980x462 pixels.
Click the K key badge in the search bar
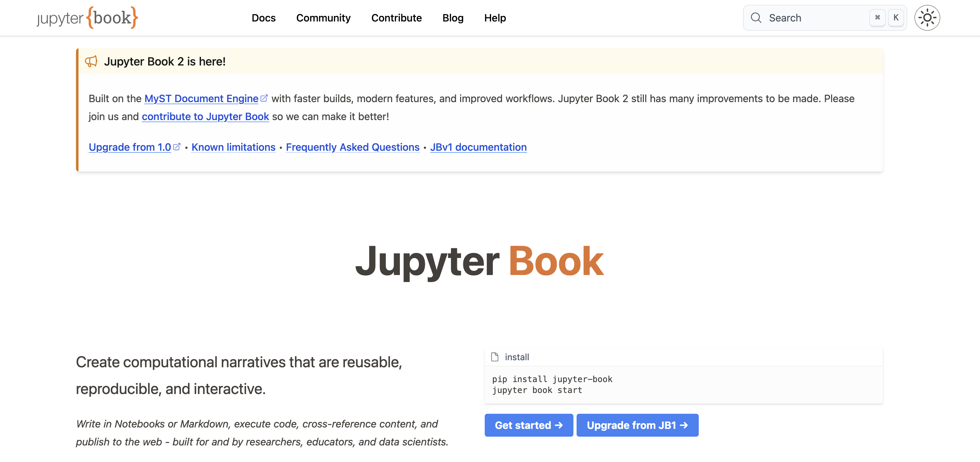pos(896,18)
